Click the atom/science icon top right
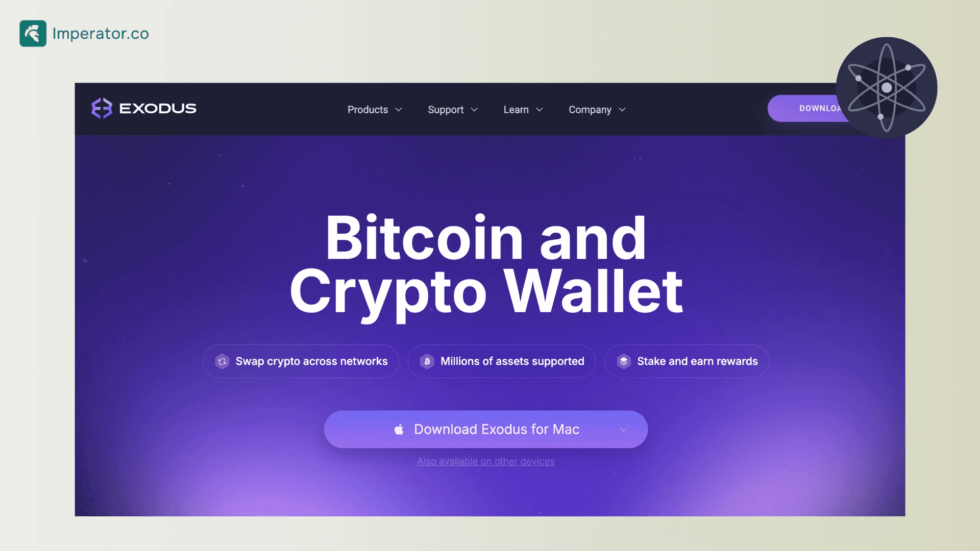The height and width of the screenshot is (551, 980). tap(887, 87)
